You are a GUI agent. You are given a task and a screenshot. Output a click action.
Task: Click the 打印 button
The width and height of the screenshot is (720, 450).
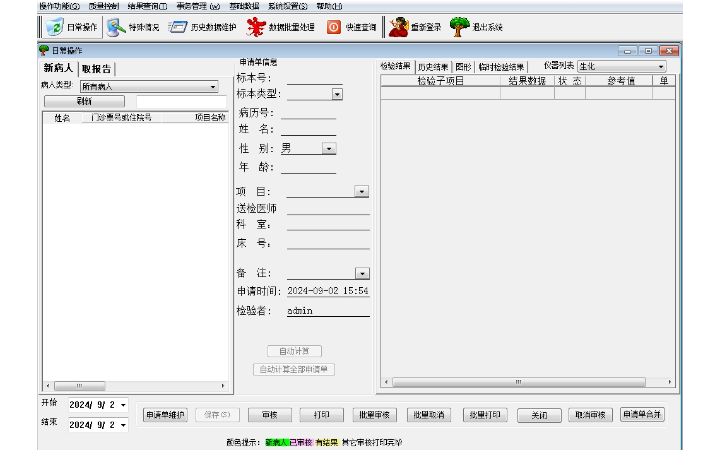pyautogui.click(x=321, y=415)
